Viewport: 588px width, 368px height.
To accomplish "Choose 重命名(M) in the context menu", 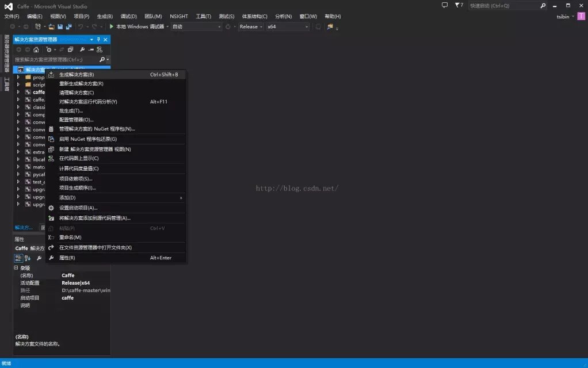I will click(116, 237).
